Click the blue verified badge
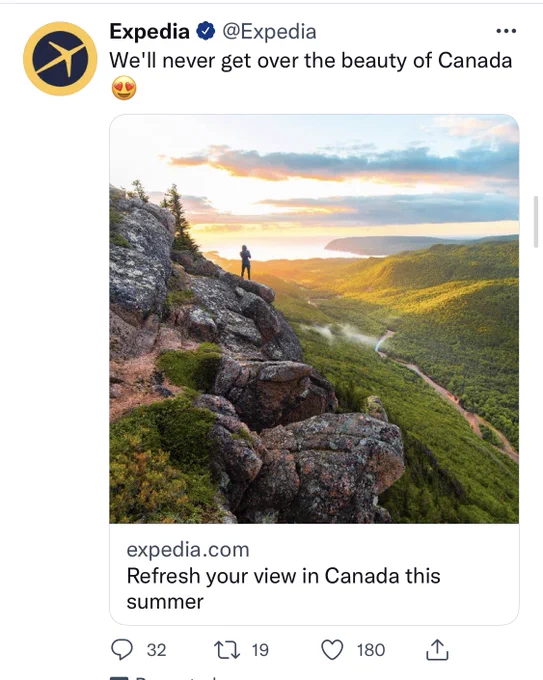Image resolution: width=543 pixels, height=680 pixels. point(206,31)
